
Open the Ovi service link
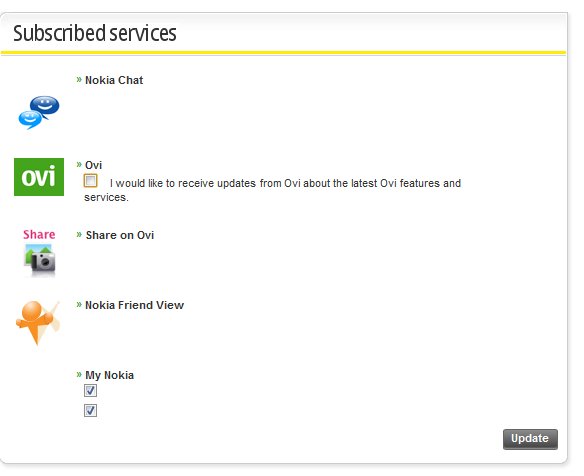point(93,165)
